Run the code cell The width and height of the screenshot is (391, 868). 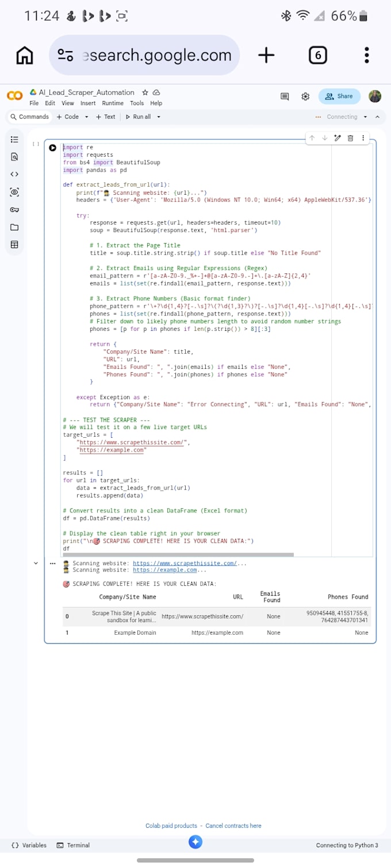pyautogui.click(x=53, y=148)
